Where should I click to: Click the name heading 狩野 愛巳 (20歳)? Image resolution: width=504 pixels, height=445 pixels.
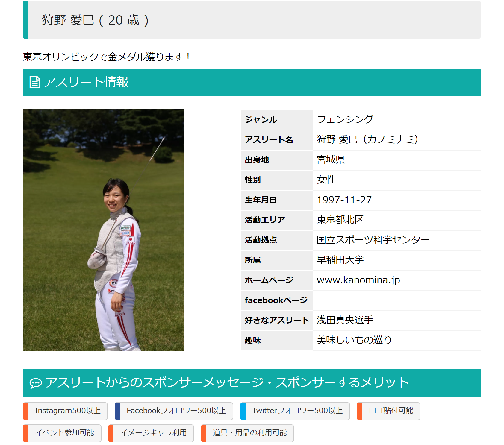coord(95,20)
